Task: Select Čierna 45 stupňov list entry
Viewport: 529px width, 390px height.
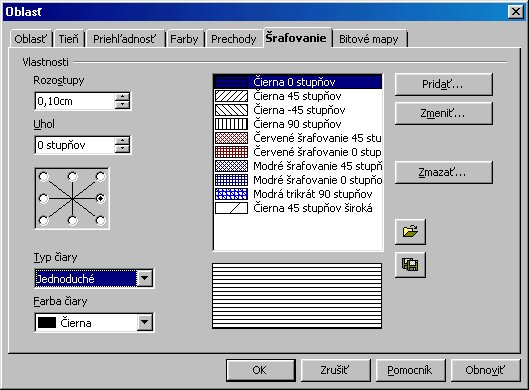Action: tap(298, 96)
